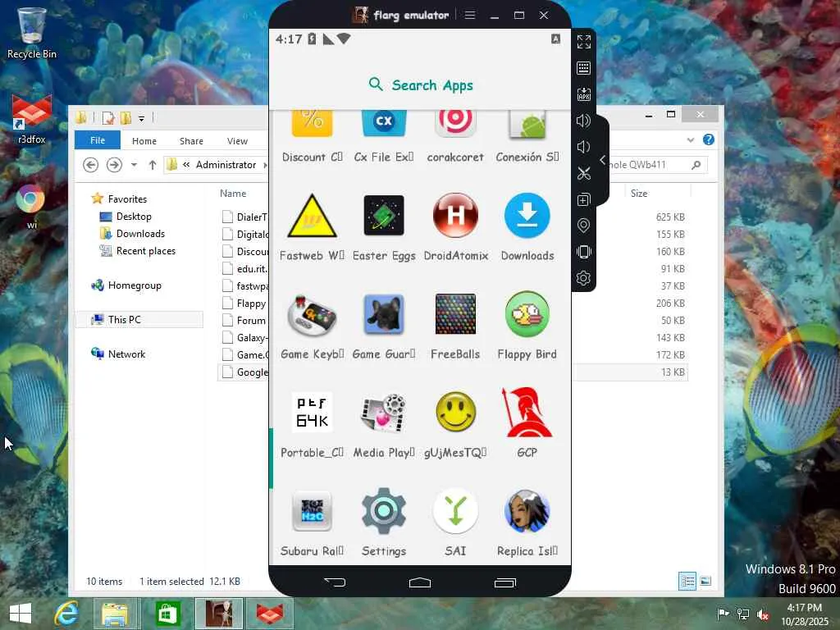Select Downloads in Explorer Favorites
The height and width of the screenshot is (630, 840).
tap(140, 234)
